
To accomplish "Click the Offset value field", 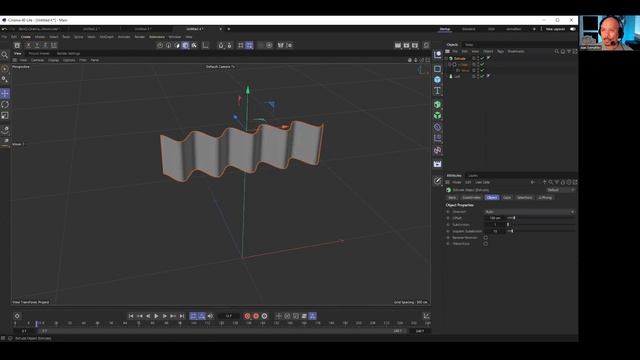I will (495, 218).
